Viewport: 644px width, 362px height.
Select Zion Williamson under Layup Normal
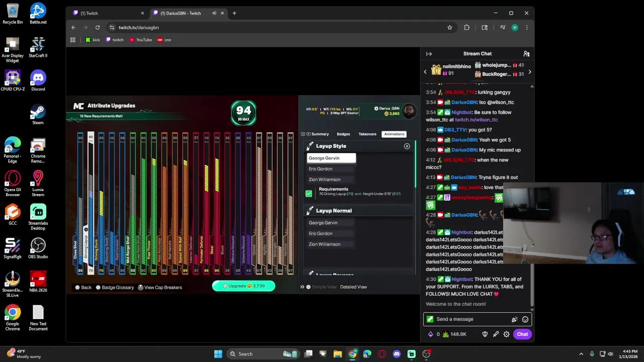pos(331,244)
